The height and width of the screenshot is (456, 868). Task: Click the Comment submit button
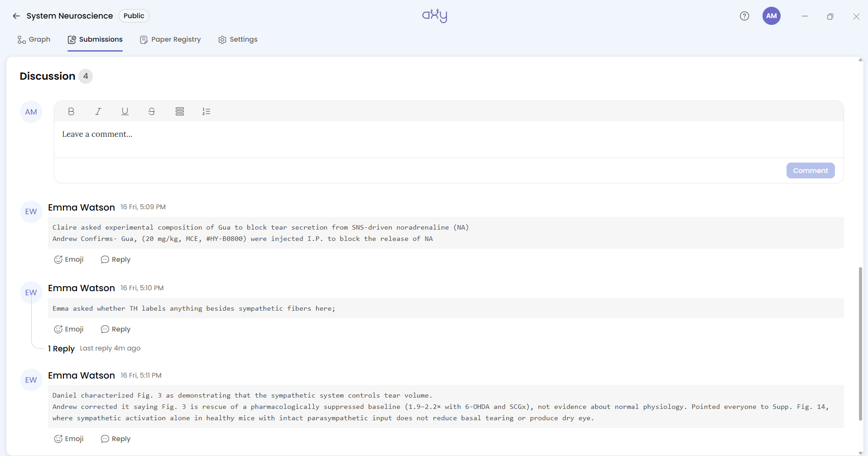click(x=810, y=171)
